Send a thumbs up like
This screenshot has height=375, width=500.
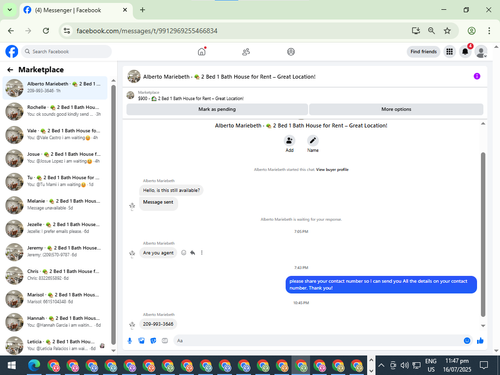coord(480,341)
